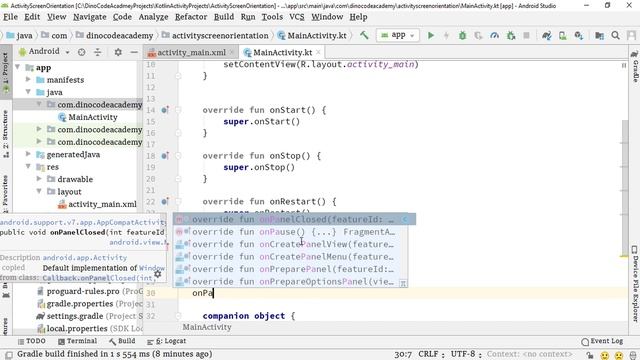
Task: Open the Analyze menu
Action: tap(153, 17)
